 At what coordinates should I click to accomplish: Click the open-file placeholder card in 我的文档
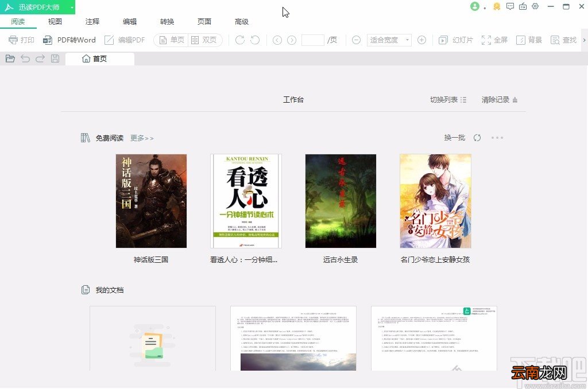[x=153, y=339]
